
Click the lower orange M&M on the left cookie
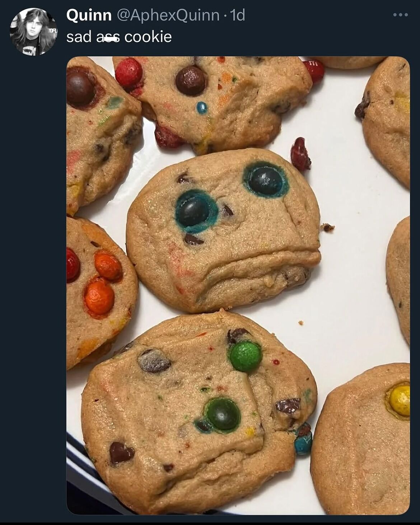(x=99, y=297)
